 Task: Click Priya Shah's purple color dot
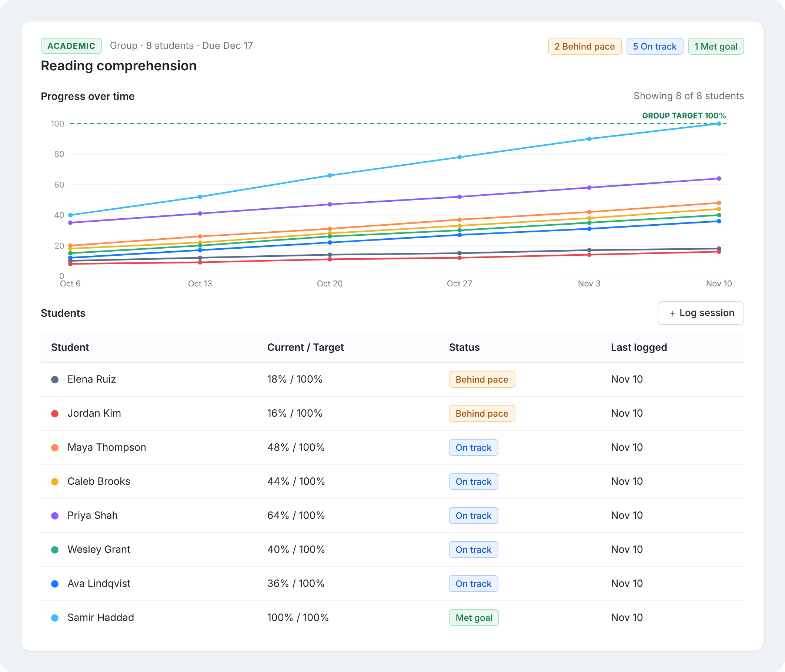coord(55,515)
